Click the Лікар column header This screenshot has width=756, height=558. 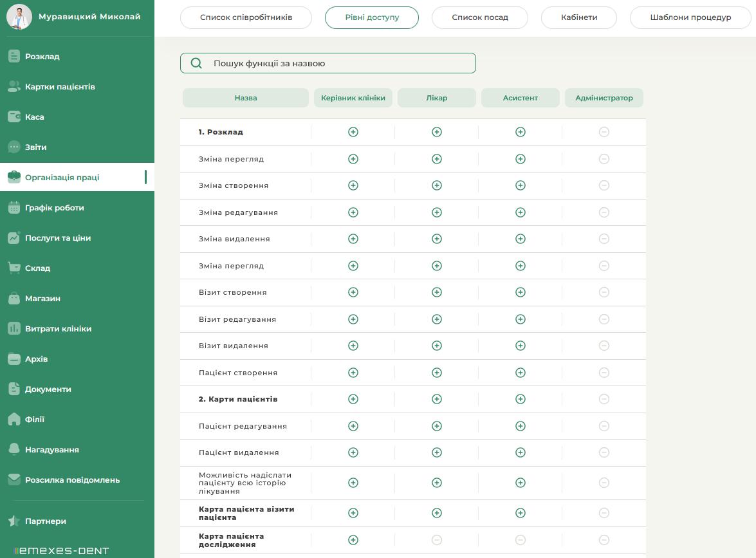437,98
